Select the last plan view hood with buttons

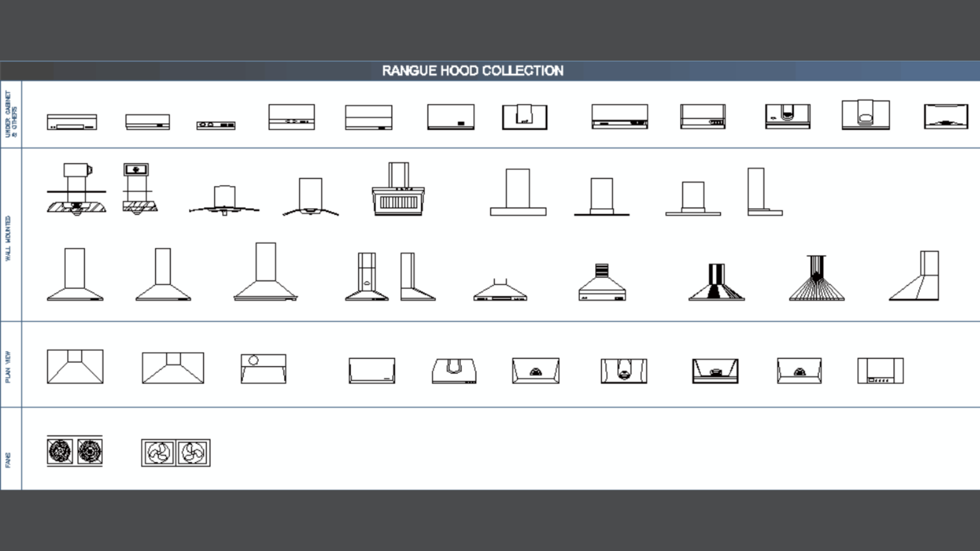coord(880,371)
